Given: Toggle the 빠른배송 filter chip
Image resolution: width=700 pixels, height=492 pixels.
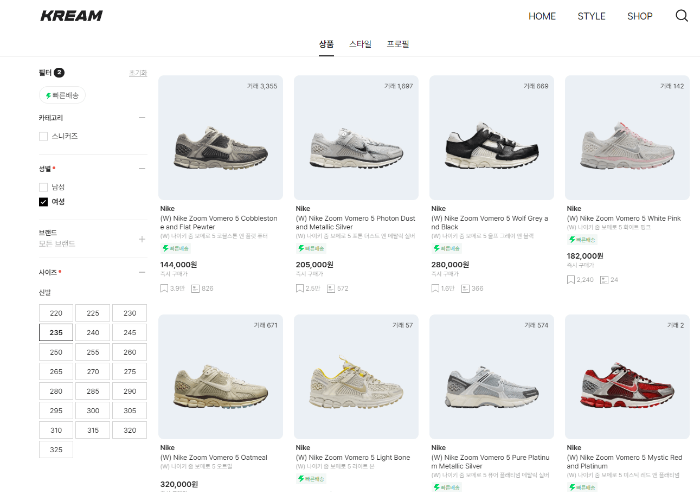Looking at the screenshot, I should pyautogui.click(x=62, y=95).
